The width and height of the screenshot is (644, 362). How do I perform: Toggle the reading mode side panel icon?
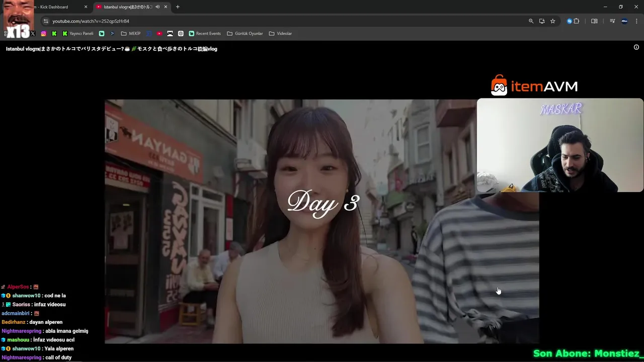click(x=594, y=21)
